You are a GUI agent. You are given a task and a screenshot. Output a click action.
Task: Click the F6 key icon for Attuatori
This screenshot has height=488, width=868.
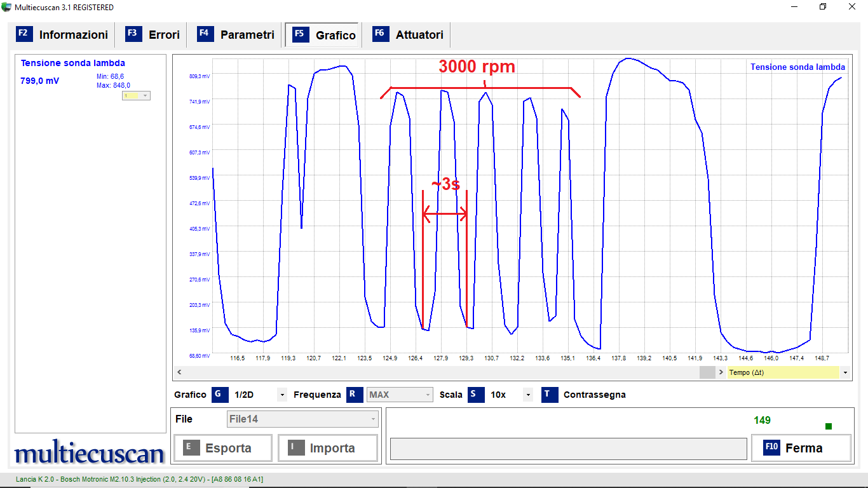(381, 34)
